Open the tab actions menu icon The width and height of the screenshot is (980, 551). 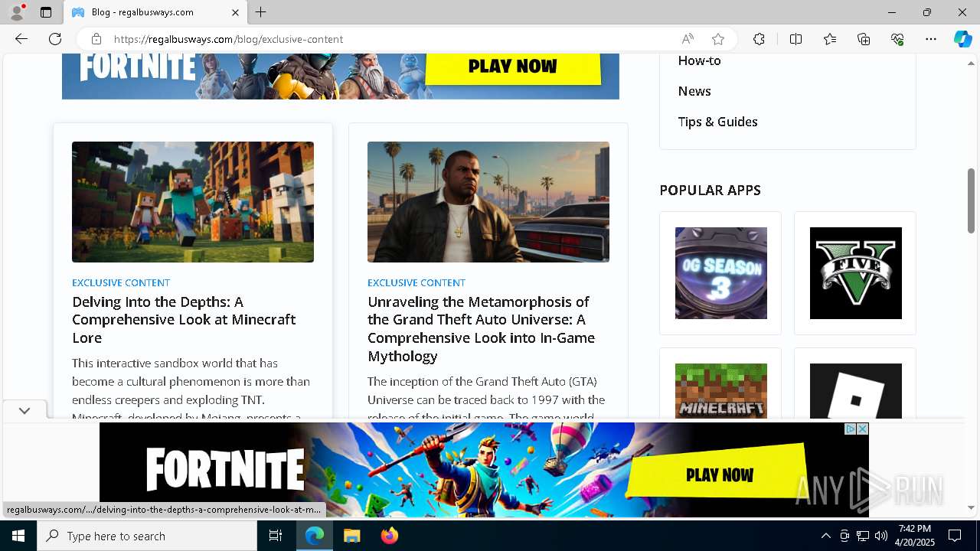coord(46,12)
